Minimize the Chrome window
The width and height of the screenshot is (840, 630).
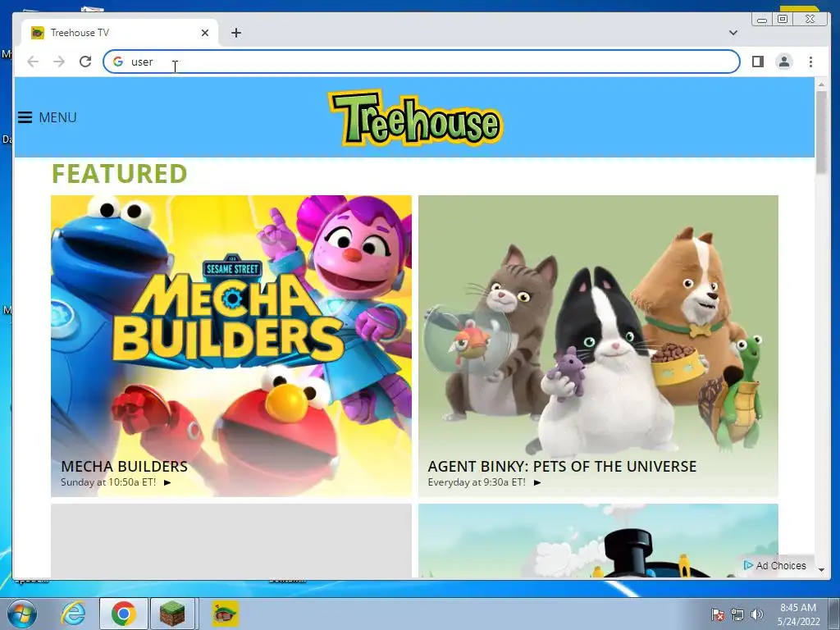tap(762, 20)
